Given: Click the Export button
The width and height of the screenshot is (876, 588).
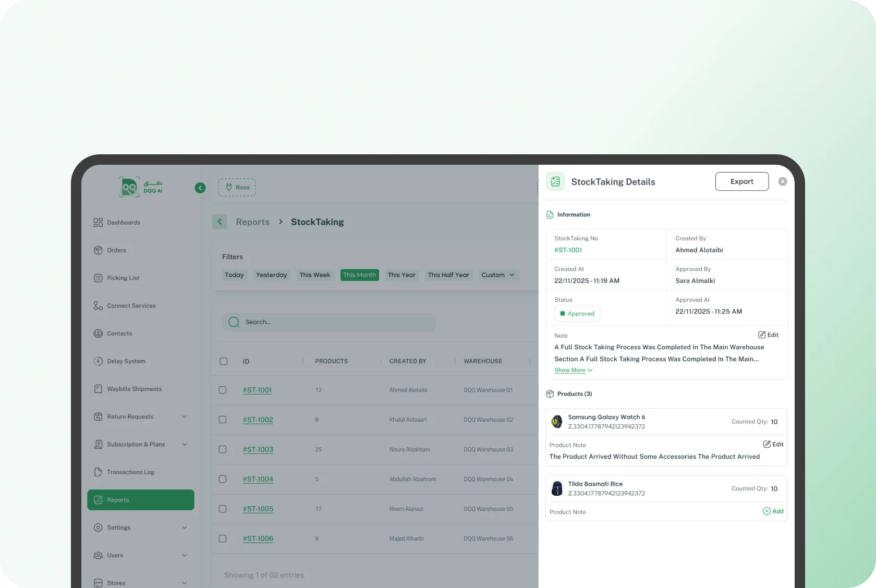Looking at the screenshot, I should 742,181.
